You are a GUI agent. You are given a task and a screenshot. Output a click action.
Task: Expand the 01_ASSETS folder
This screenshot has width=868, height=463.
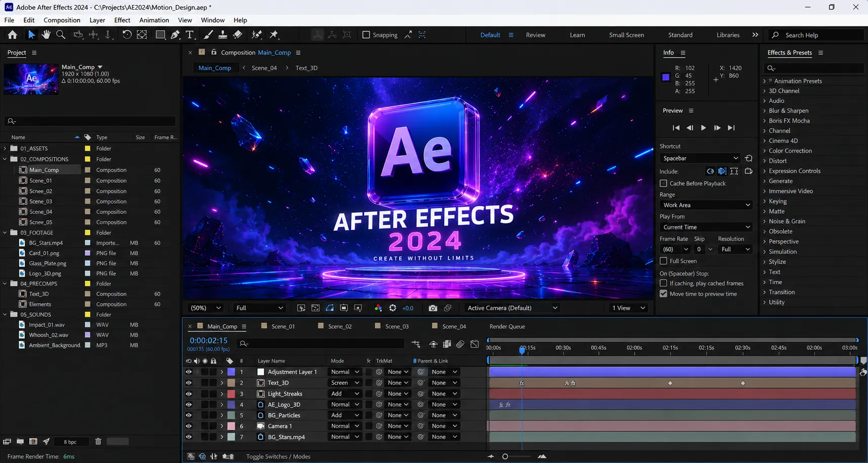[x=6, y=148]
